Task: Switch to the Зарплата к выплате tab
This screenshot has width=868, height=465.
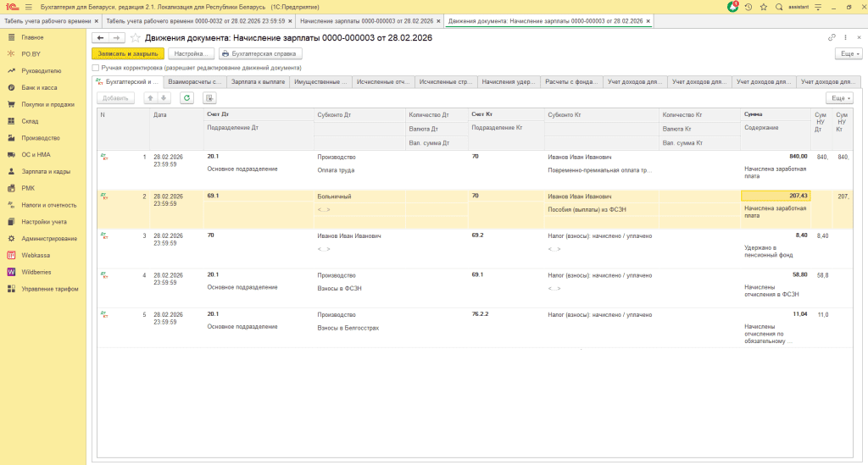Action: click(258, 82)
